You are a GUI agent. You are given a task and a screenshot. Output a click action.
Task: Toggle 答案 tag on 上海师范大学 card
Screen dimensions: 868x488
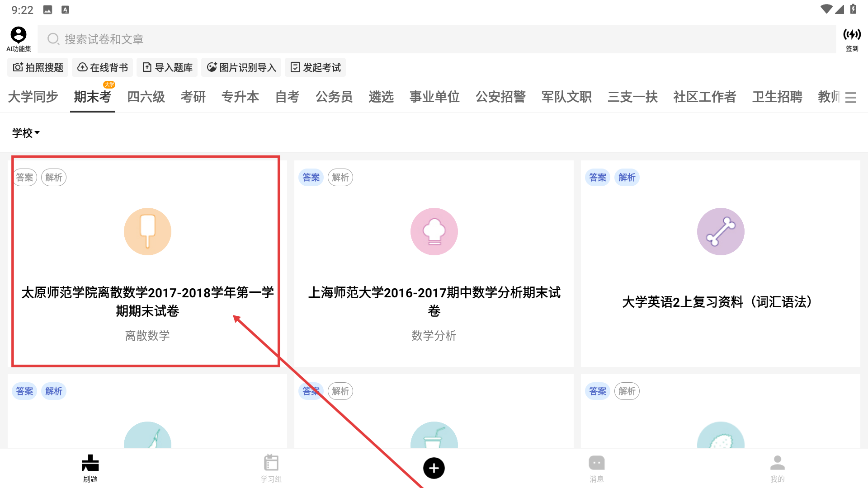(311, 178)
